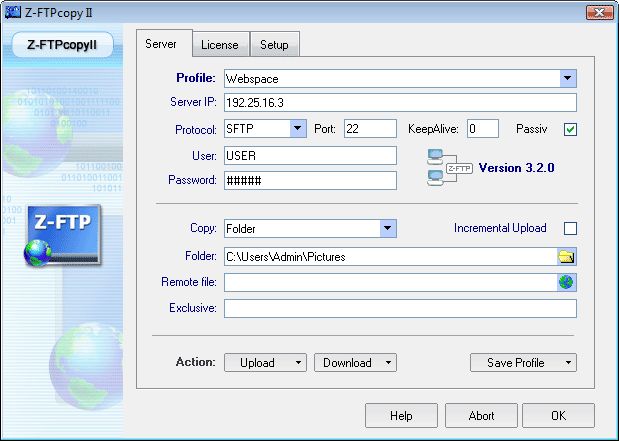Click the Help button
This screenshot has width=619, height=441.
point(401,415)
